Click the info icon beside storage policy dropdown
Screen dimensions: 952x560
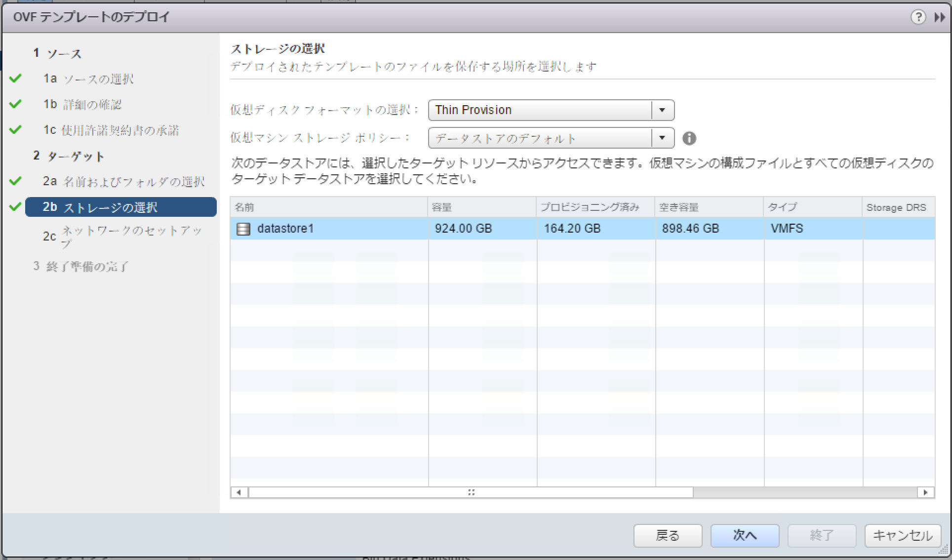689,138
